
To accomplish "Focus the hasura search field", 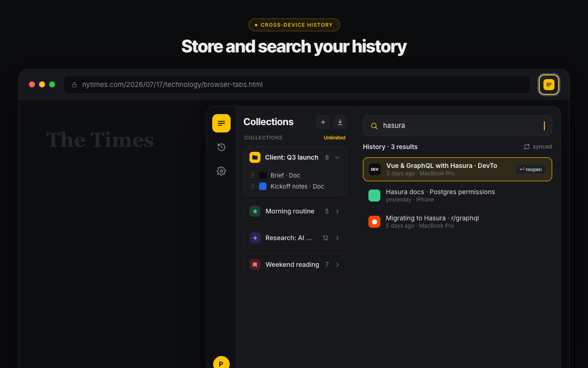I will 458,126.
